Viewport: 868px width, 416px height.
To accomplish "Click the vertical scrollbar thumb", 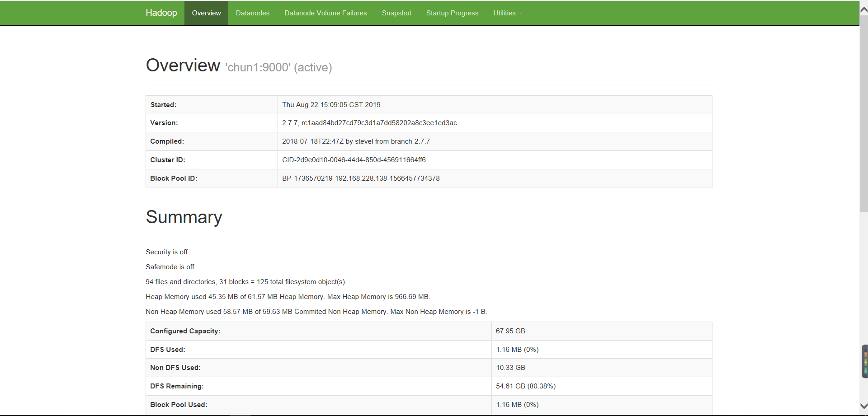I will pos(863,113).
